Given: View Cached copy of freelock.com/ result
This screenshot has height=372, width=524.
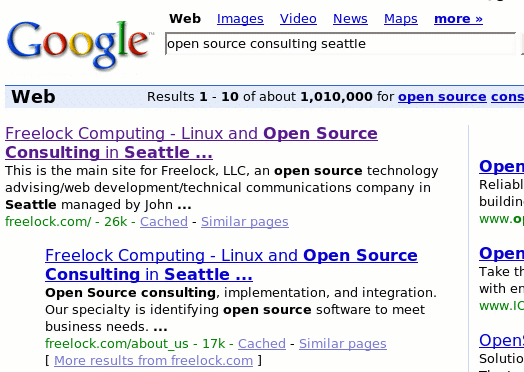Looking at the screenshot, I should coord(164,222).
